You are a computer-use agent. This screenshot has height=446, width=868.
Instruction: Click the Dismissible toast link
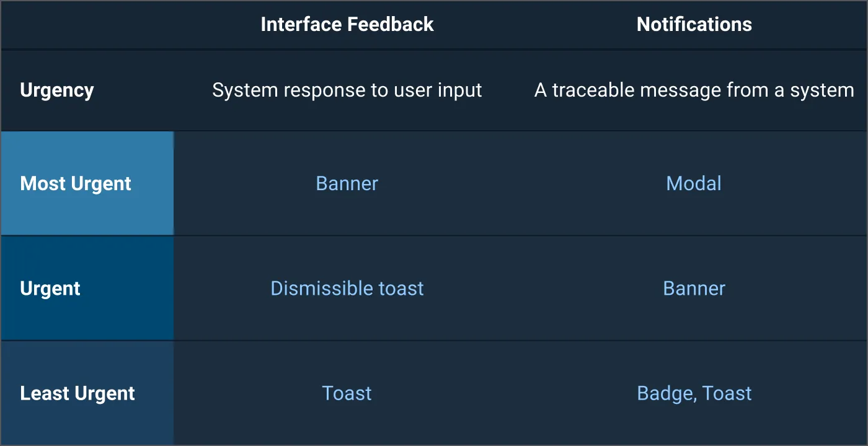click(x=347, y=288)
